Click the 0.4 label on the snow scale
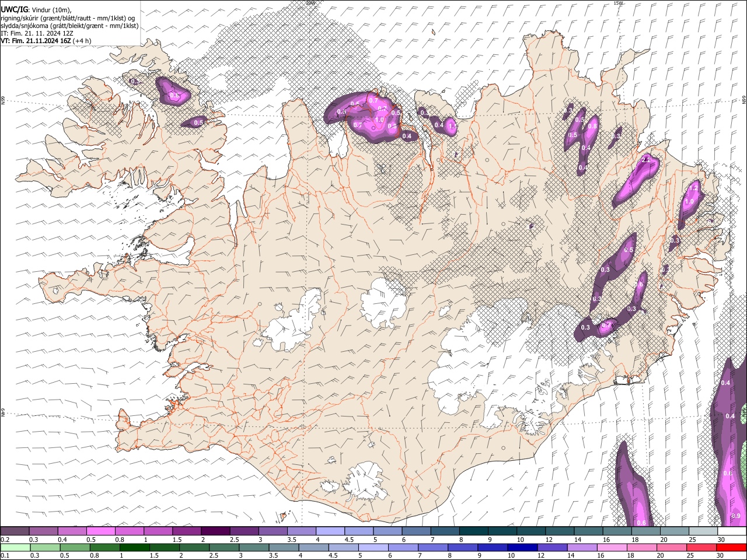This screenshot has width=747, height=560. coord(62,540)
